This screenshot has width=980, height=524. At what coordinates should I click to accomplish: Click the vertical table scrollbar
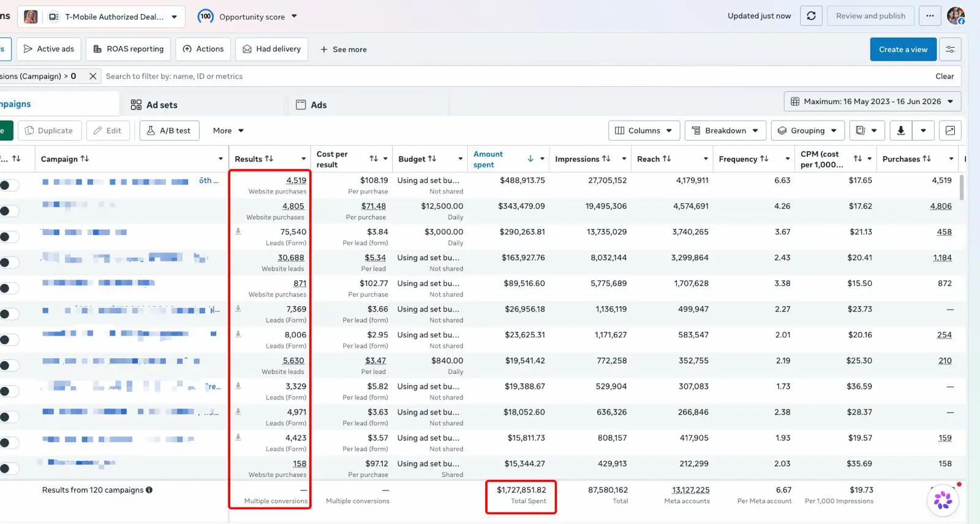pyautogui.click(x=962, y=187)
